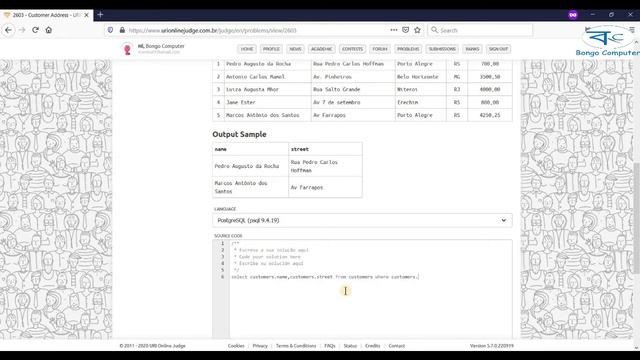640x360 pixels.
Task: Open SUBMISSIONS in the site navigation
Action: [x=442, y=49]
